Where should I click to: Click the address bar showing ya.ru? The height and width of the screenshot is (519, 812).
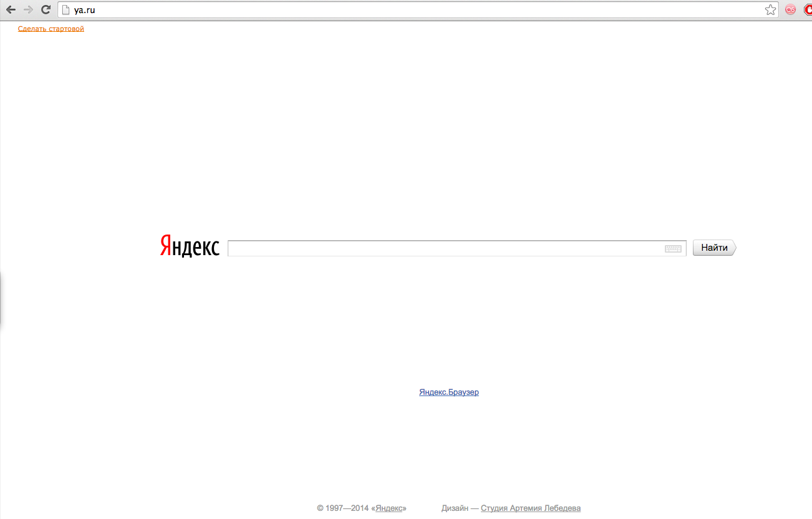click(418, 9)
